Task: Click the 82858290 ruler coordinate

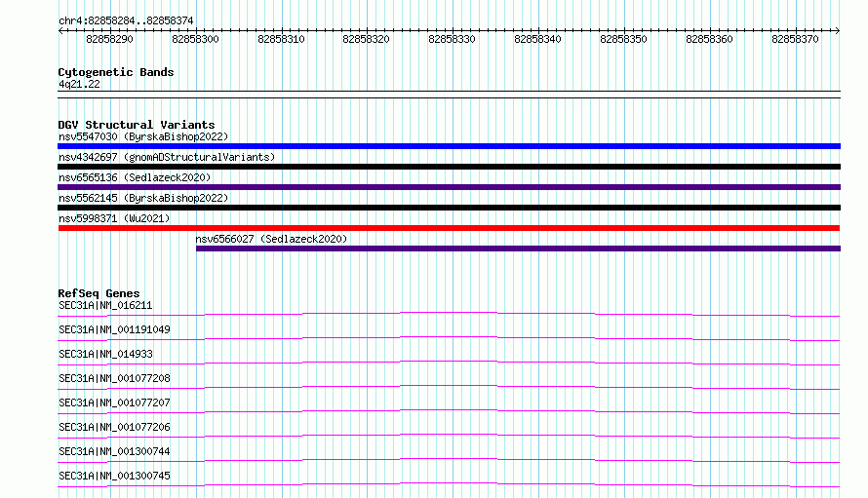Action: 109,39
